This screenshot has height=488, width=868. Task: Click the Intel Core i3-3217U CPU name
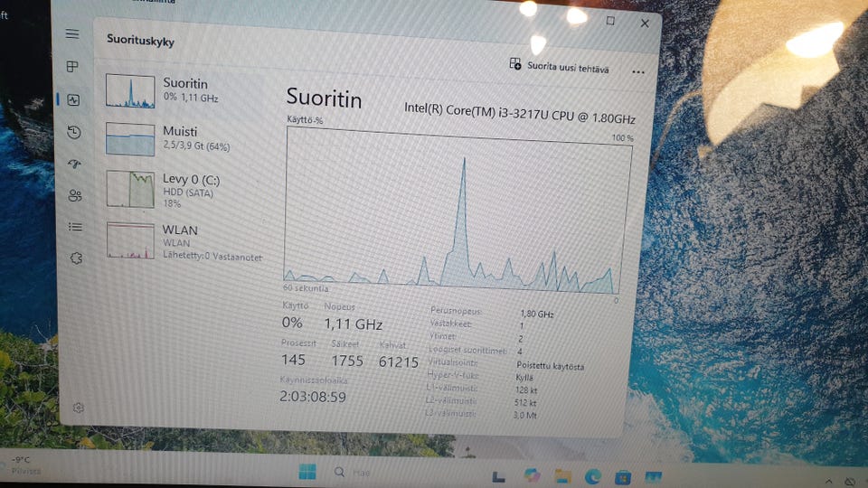(x=519, y=113)
